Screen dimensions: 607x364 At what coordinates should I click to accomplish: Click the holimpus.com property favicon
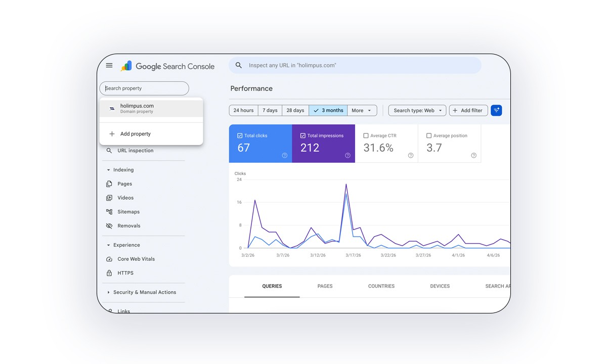click(112, 108)
